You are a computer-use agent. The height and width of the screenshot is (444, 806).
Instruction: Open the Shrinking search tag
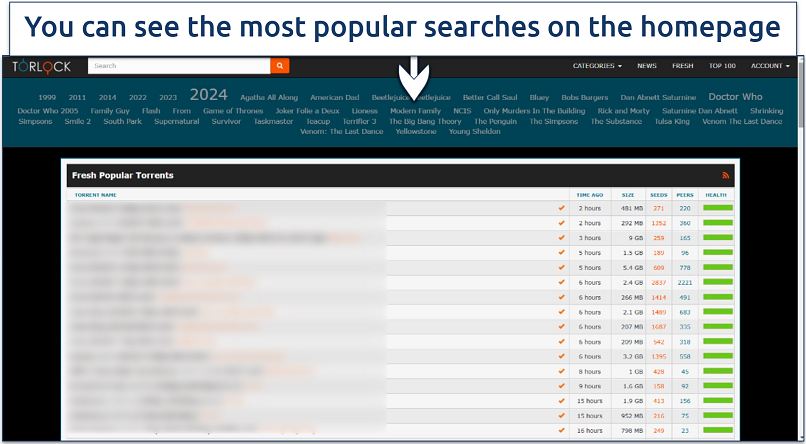tap(766, 110)
